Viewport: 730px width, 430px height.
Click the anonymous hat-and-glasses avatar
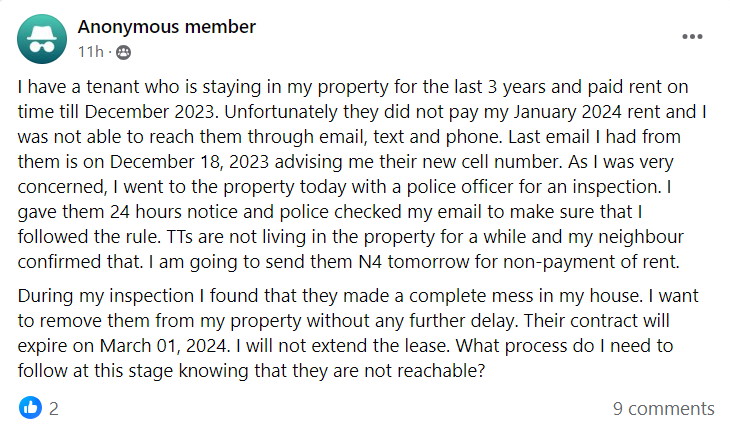[x=42, y=39]
